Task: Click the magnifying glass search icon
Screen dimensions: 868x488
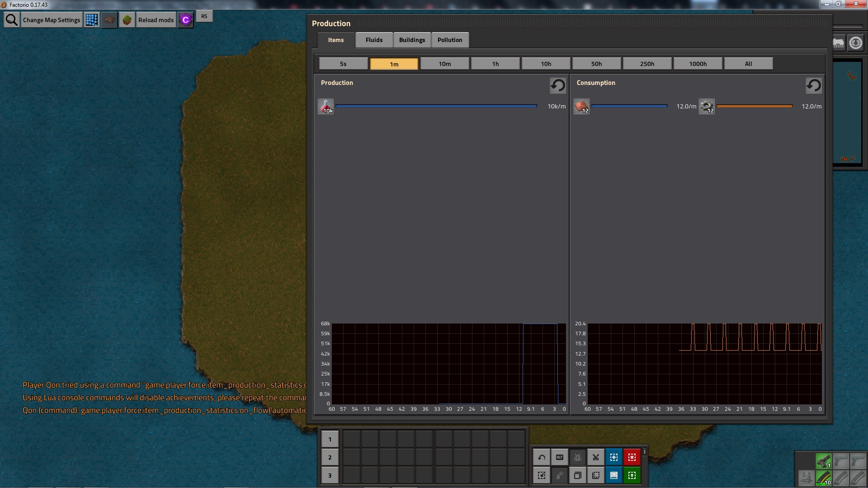Action: tap(12, 20)
